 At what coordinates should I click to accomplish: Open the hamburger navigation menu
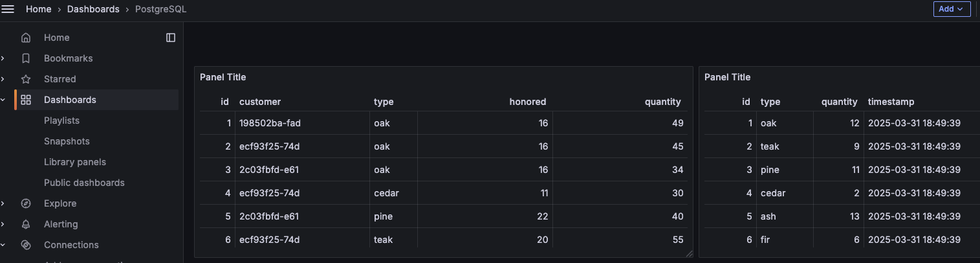tap(8, 9)
